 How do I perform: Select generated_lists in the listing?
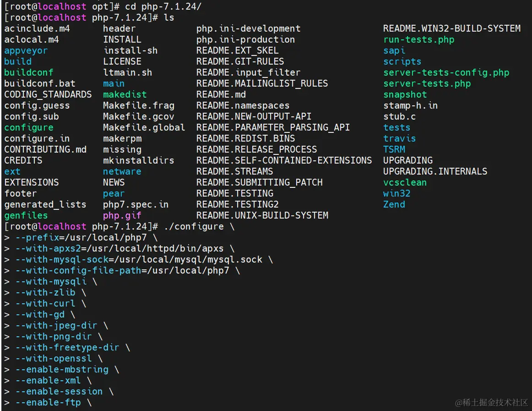coord(45,204)
